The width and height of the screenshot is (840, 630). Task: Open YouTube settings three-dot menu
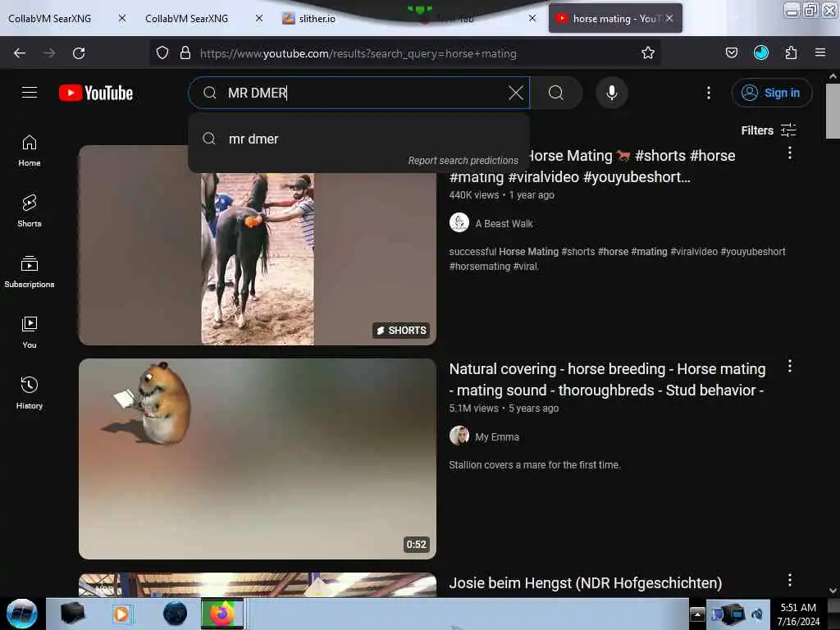point(708,93)
